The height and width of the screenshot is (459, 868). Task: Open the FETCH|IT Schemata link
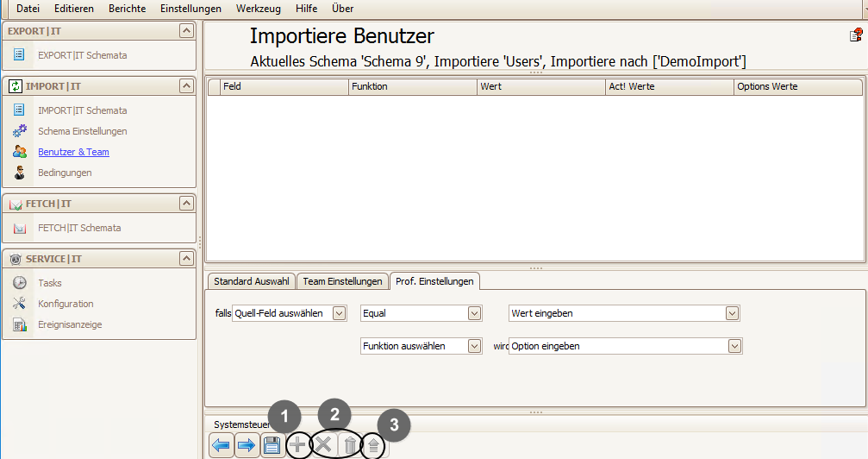pos(79,228)
